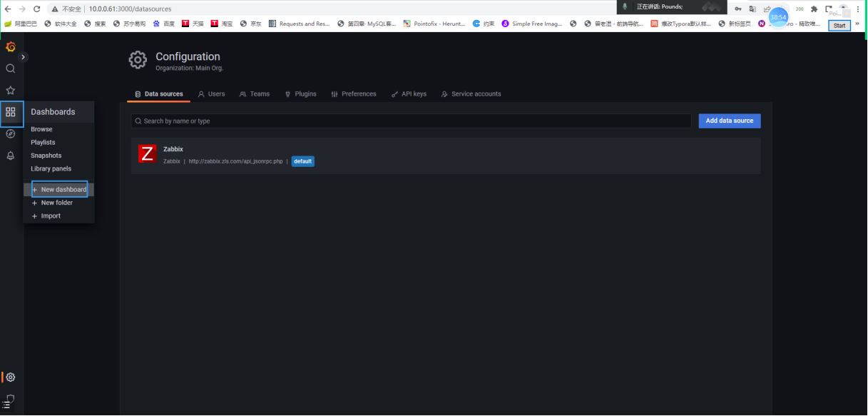Click the default badge on Zabbix
The width and height of the screenshot is (868, 416).
coord(303,161)
